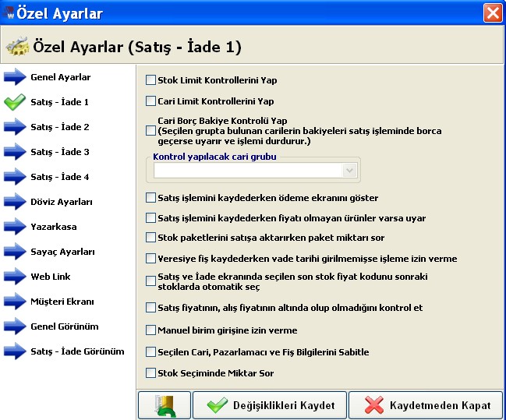Tick Manuel birim girişine izin verme
Viewport: 506px width, 420px height.
(x=150, y=330)
